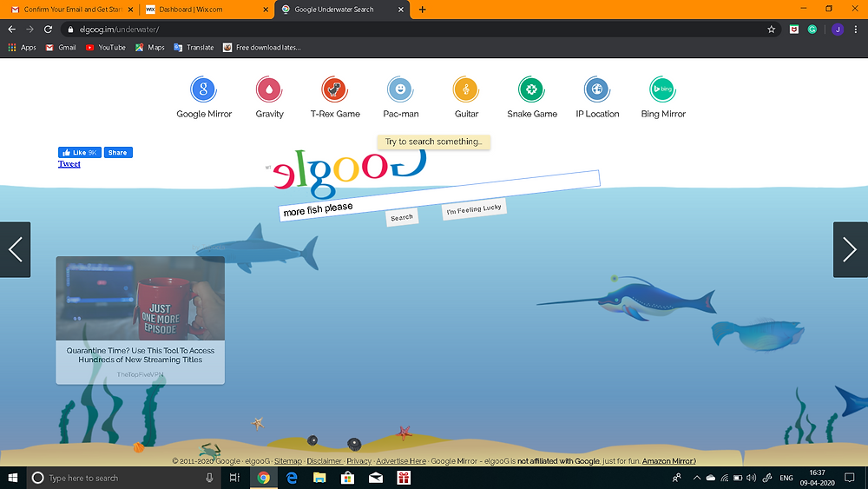This screenshot has width=868, height=489.
Task: Click the taskbar search box
Action: (123, 478)
